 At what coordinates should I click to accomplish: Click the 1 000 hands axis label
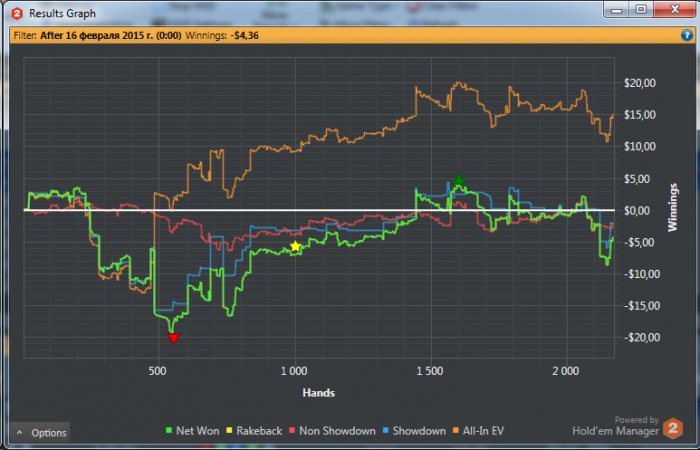click(294, 371)
